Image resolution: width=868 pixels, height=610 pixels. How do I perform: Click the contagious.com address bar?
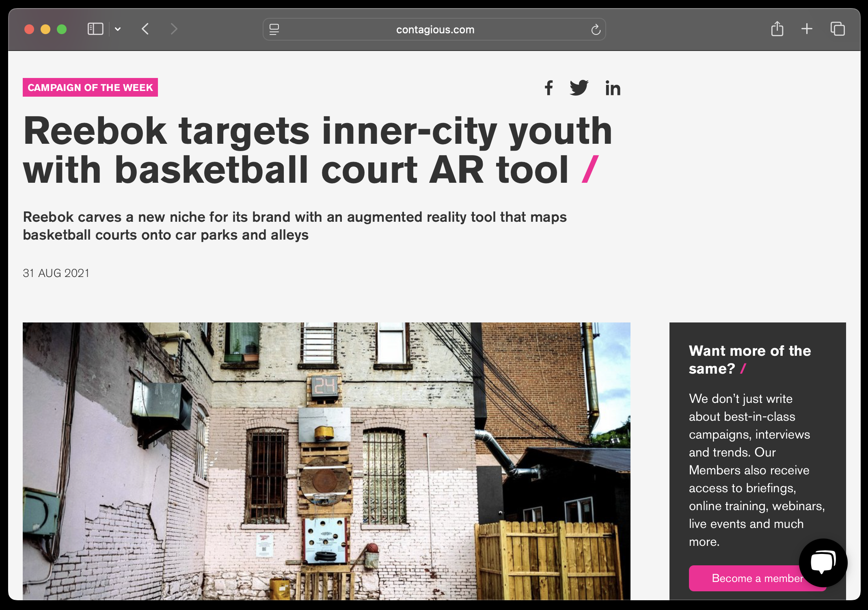pos(435,30)
